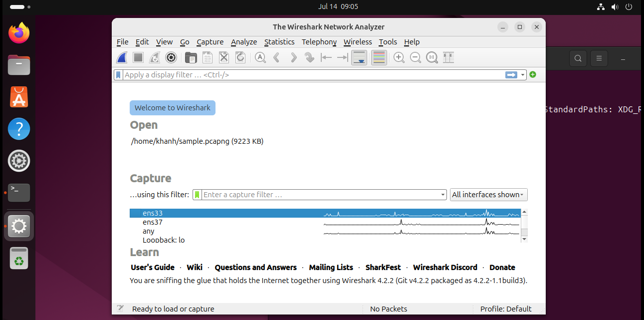This screenshot has width=644, height=320.
Task: Open the View menu
Action: click(164, 42)
